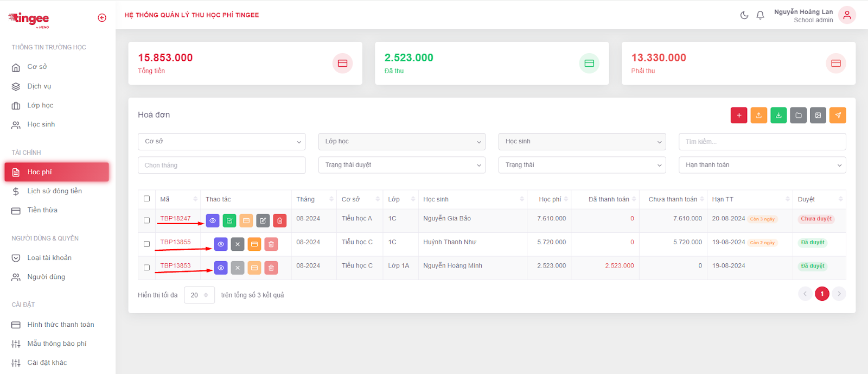Viewport: 868px width, 374px height.
Task: Click page 1 pagination button
Action: [x=822, y=294]
